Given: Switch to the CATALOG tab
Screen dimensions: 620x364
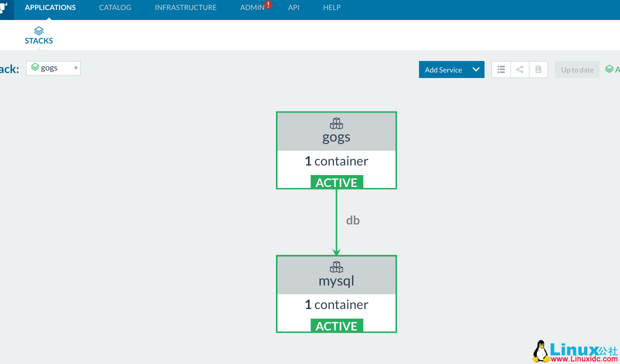Looking at the screenshot, I should (115, 7).
